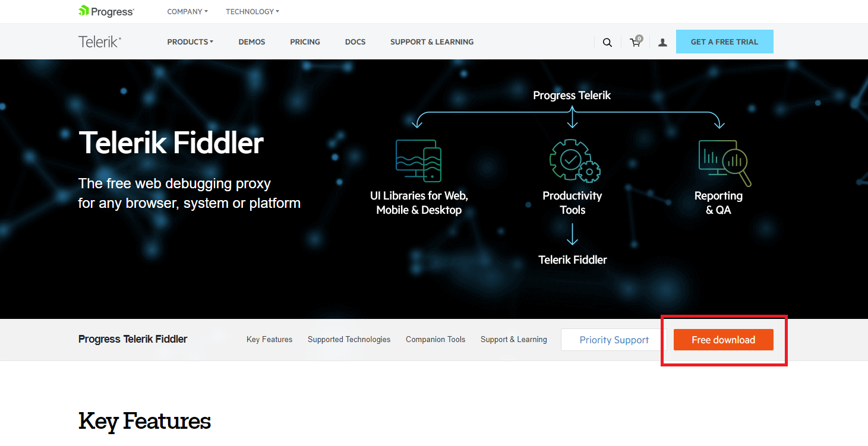Click the Reporting & QA label
Screen dimensions: 868x446
[718, 203]
